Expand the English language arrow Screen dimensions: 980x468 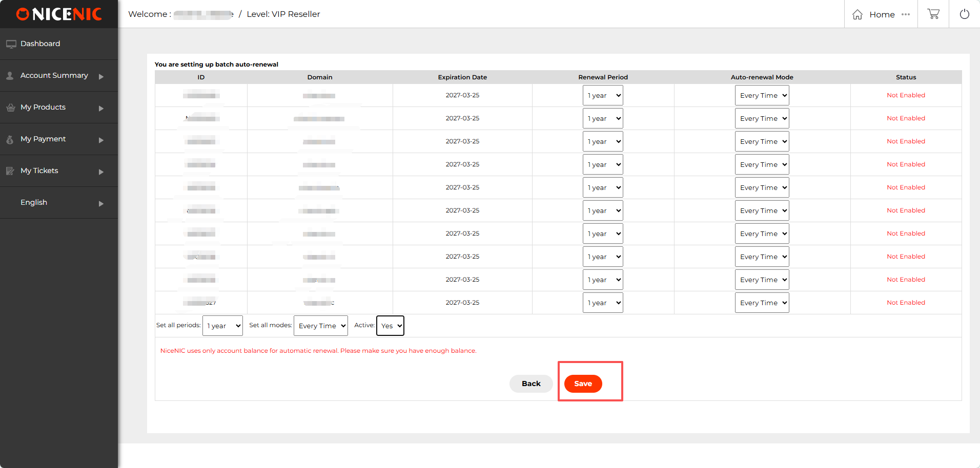101,204
